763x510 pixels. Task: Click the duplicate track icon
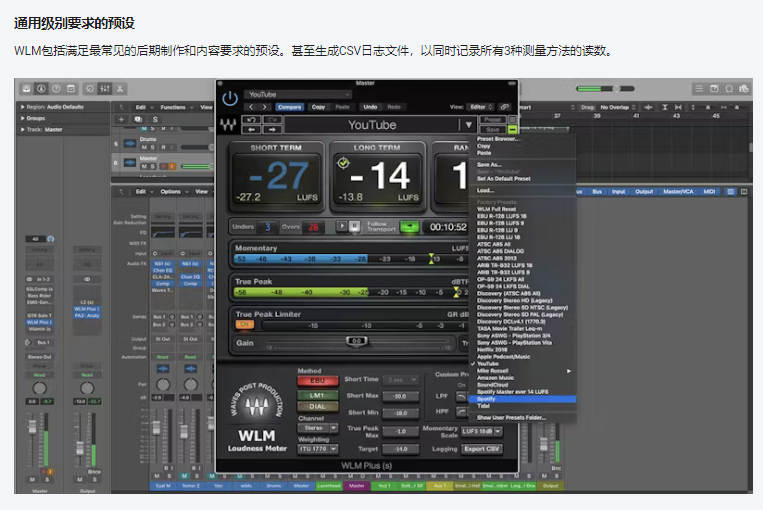pos(138,119)
